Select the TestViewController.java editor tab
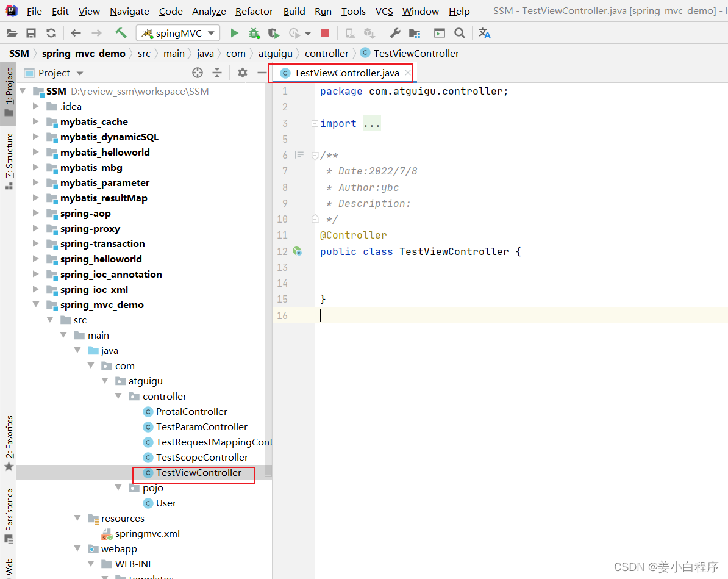 (346, 73)
